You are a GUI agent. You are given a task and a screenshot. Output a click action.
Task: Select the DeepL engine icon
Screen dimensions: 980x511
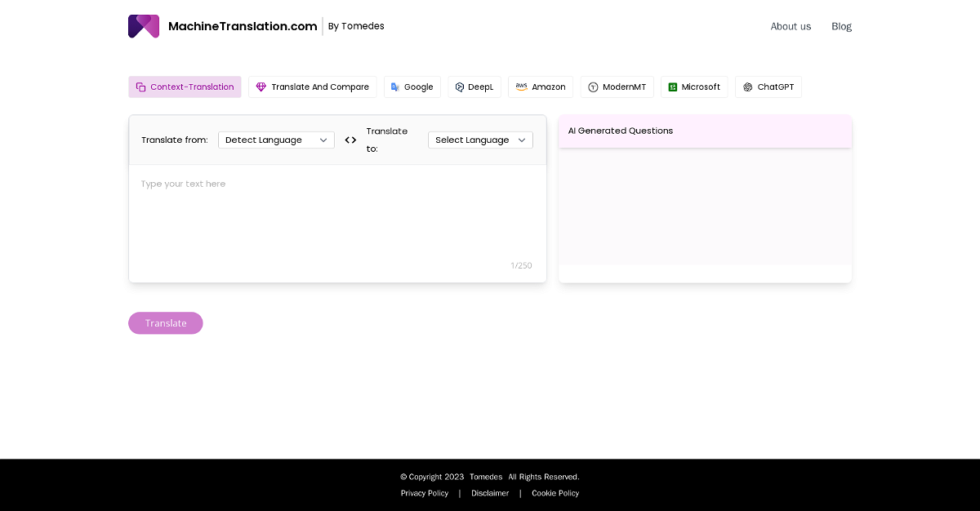(x=460, y=87)
